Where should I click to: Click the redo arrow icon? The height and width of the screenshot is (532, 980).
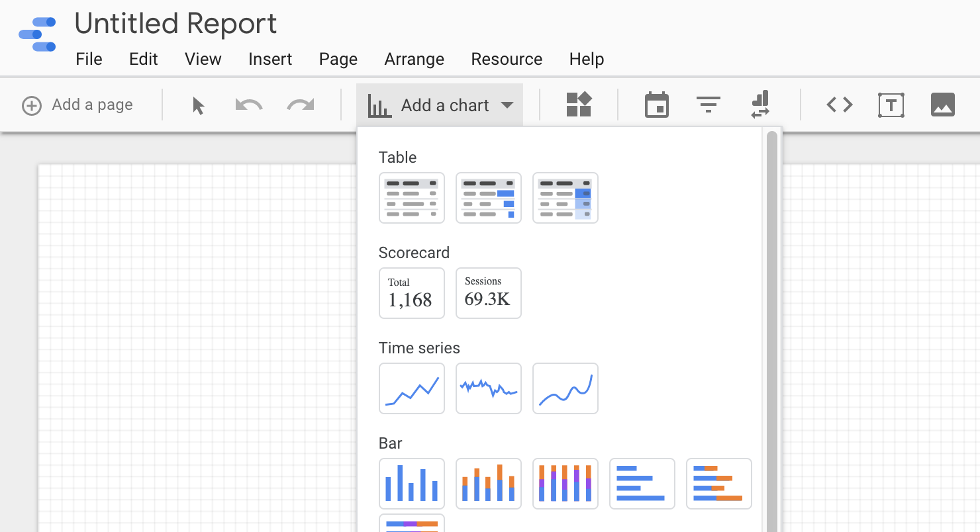300,105
